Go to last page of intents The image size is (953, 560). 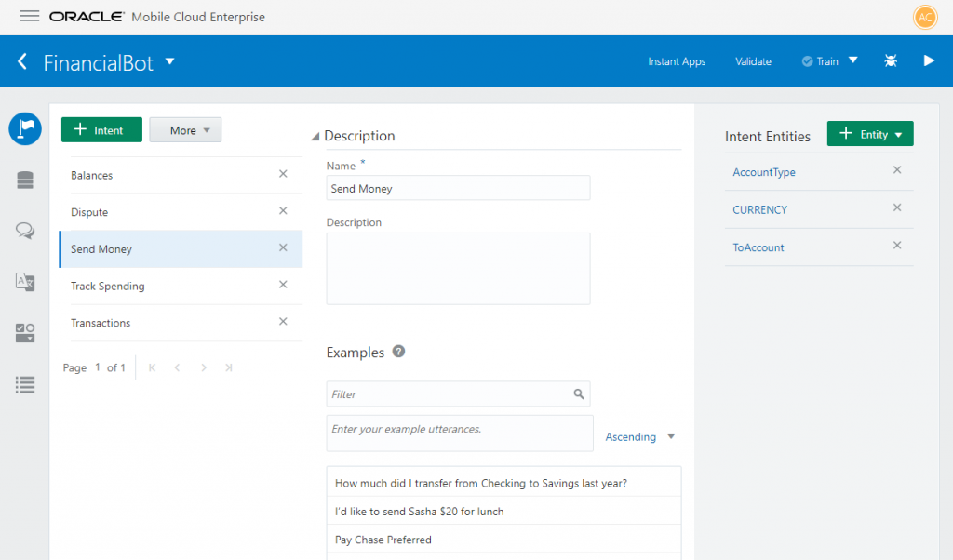[x=229, y=367]
